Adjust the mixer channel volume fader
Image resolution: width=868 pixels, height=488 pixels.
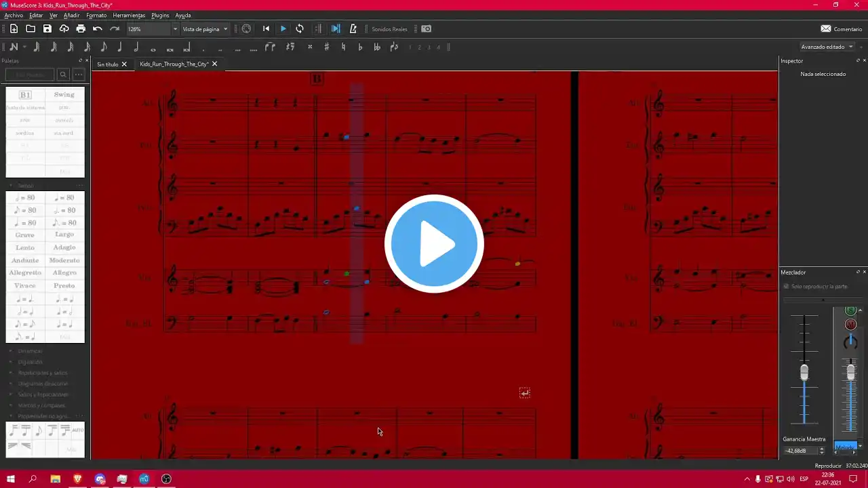pos(851,372)
